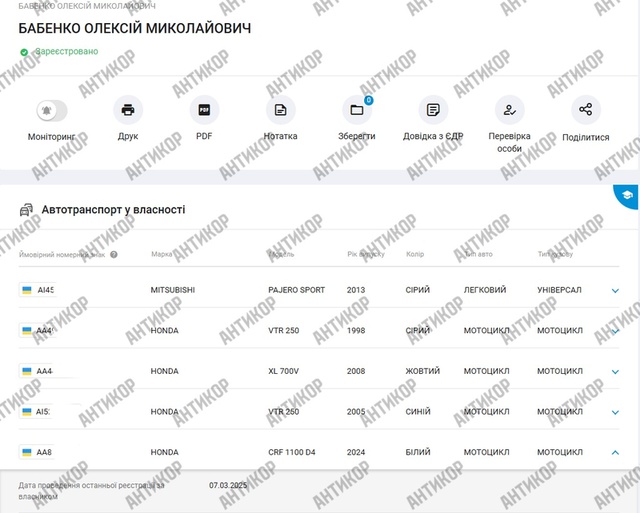Click the green Зареєстровано status check icon
640x513 pixels.
pos(24,52)
